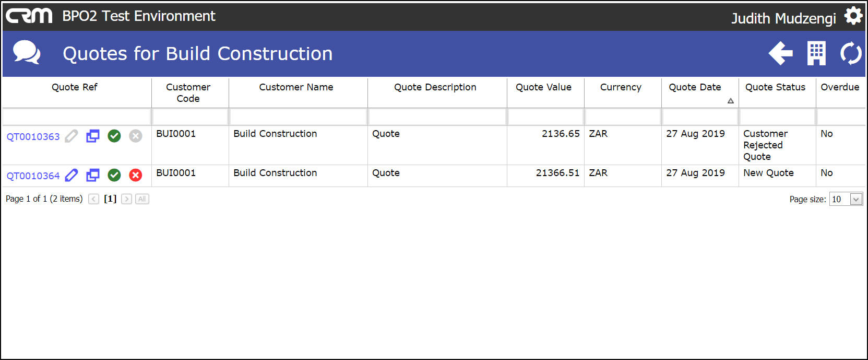
Task: Sort by Quote Date column header
Action: tap(695, 87)
